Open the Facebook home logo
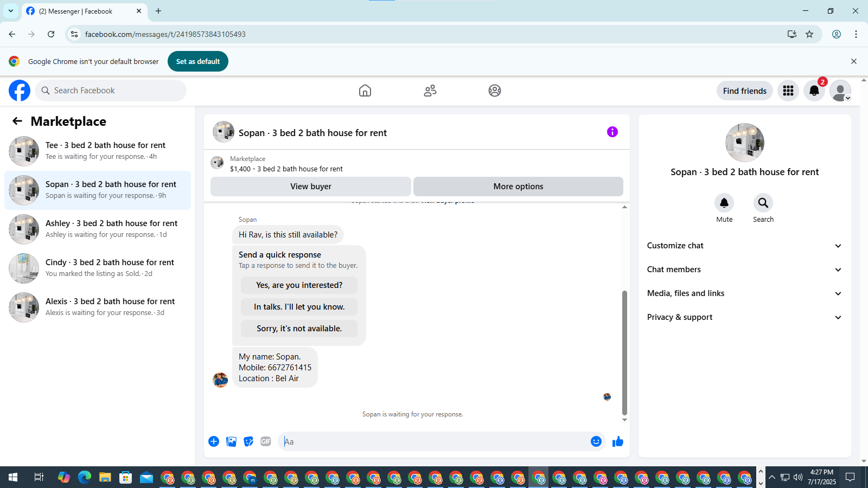Viewport: 868px width, 488px height. (20, 91)
